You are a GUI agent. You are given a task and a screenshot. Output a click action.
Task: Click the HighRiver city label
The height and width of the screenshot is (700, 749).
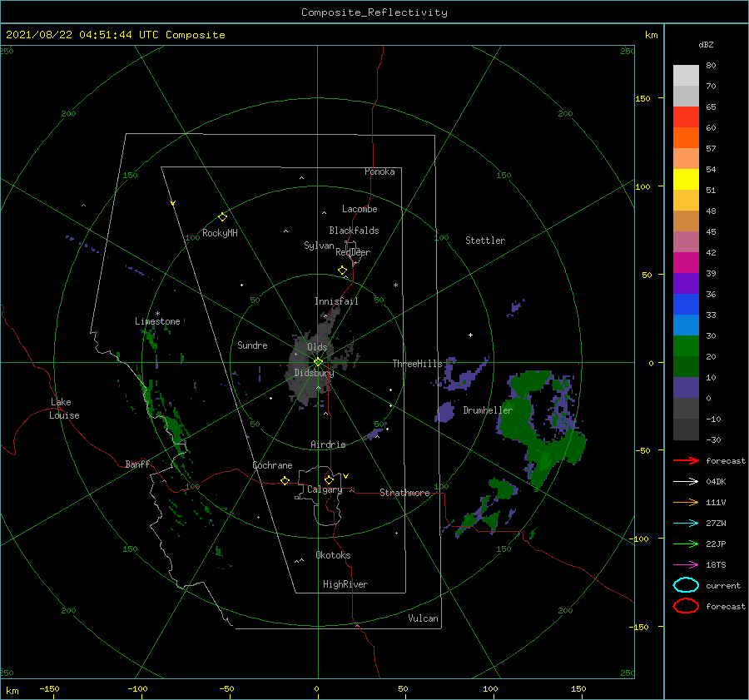[345, 584]
